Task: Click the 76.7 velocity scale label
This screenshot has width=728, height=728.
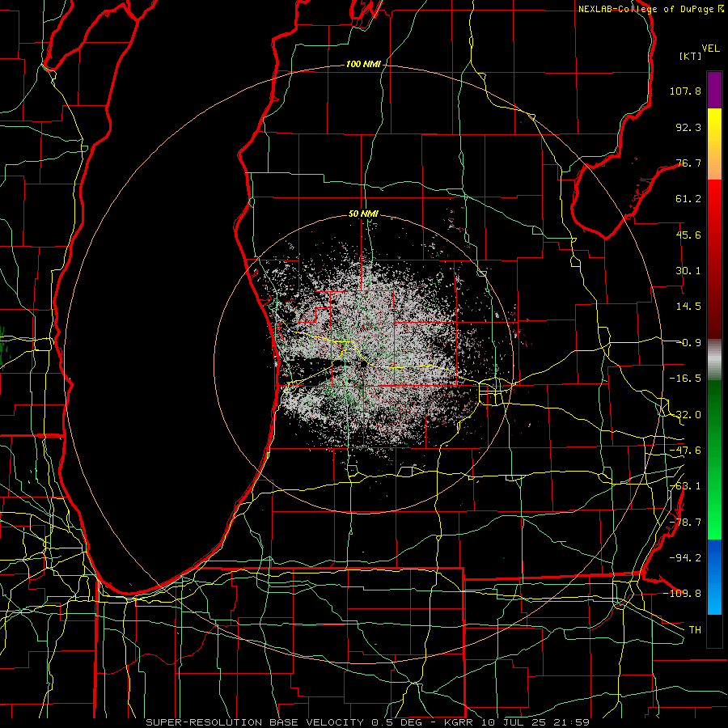Action: tap(688, 163)
